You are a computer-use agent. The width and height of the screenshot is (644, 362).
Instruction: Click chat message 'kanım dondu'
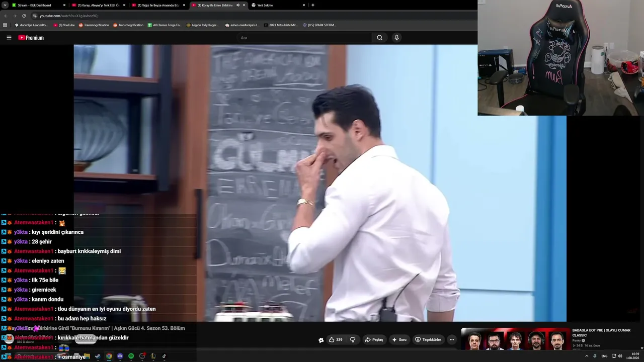(x=47, y=300)
